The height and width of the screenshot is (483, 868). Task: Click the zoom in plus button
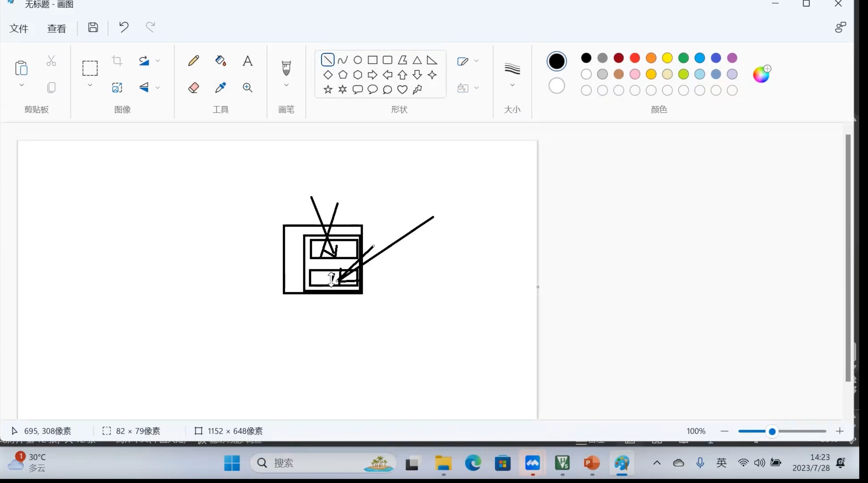click(840, 431)
